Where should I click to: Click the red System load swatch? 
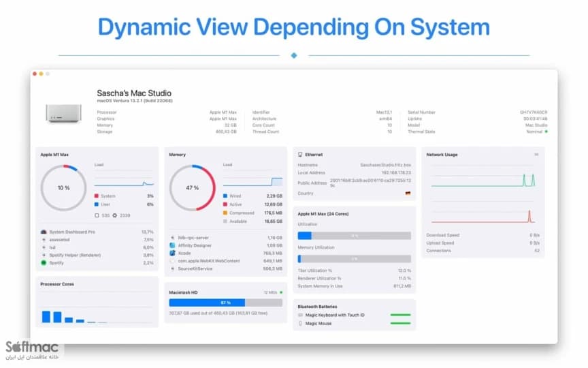pyautogui.click(x=97, y=196)
